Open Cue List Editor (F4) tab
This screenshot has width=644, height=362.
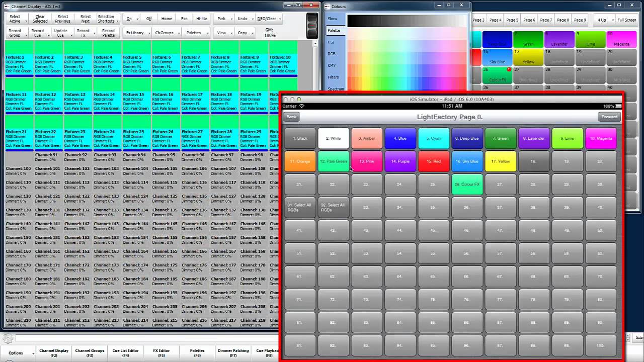click(x=125, y=353)
